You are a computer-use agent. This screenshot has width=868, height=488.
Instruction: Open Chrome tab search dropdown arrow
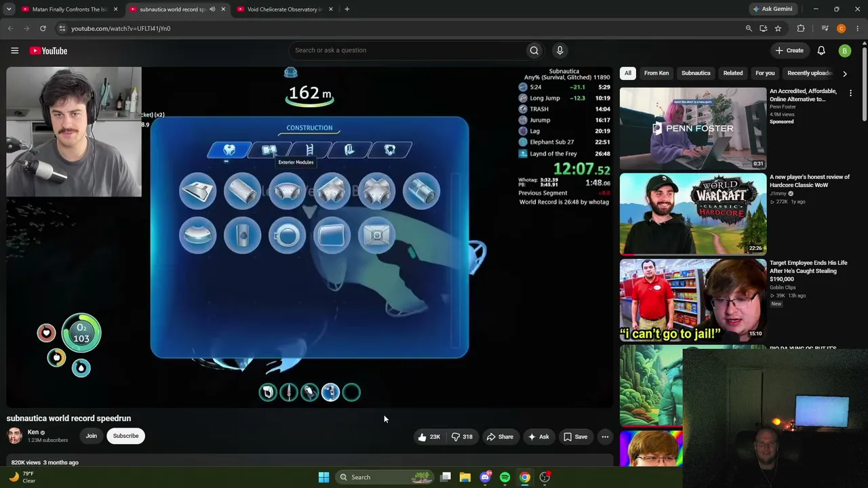coord(9,9)
